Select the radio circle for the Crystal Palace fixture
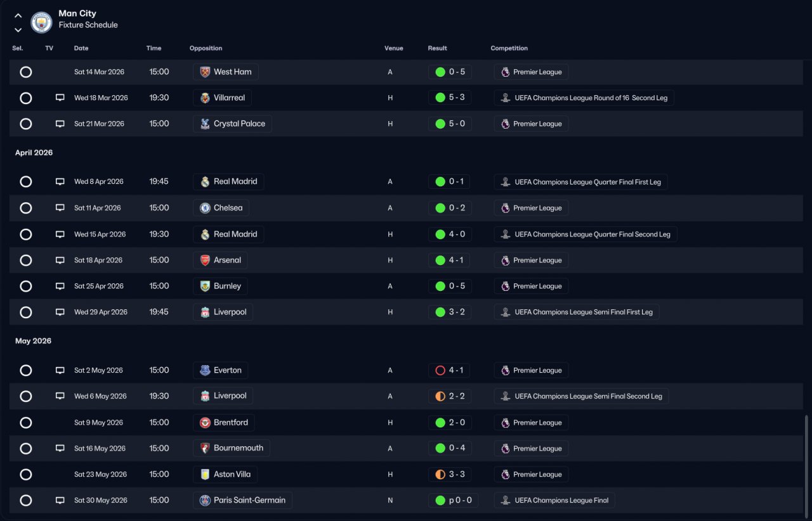The height and width of the screenshot is (521, 812). coord(26,124)
